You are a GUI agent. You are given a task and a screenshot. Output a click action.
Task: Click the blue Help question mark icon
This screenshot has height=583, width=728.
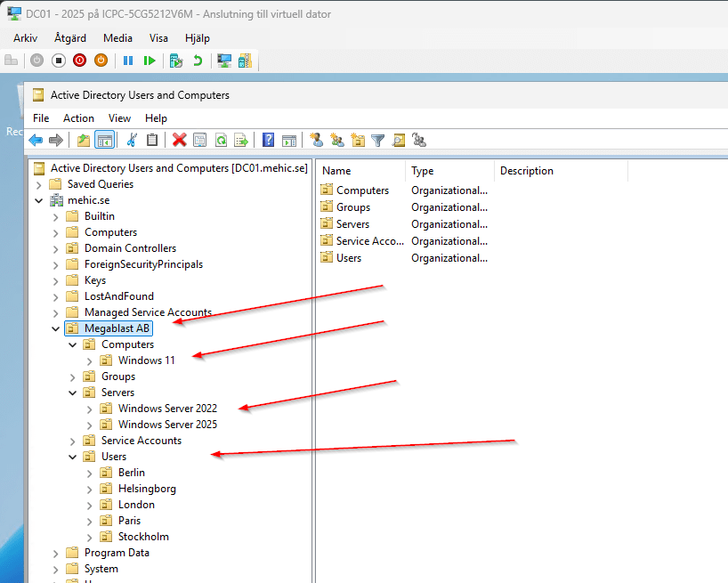tap(268, 140)
